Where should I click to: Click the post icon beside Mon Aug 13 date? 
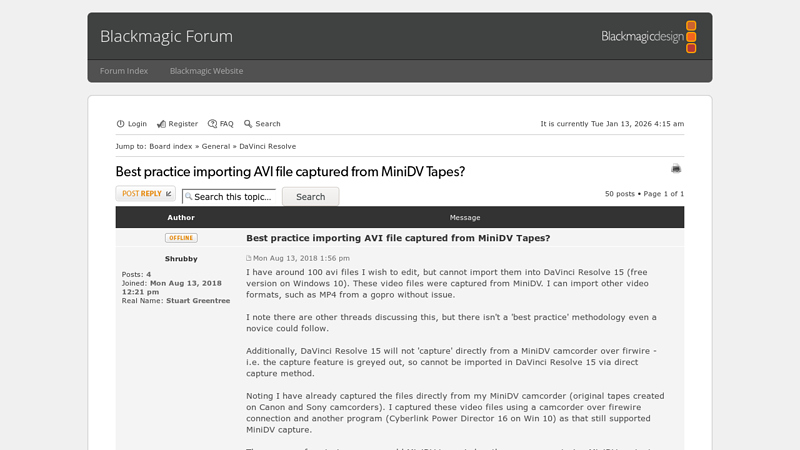point(249,259)
